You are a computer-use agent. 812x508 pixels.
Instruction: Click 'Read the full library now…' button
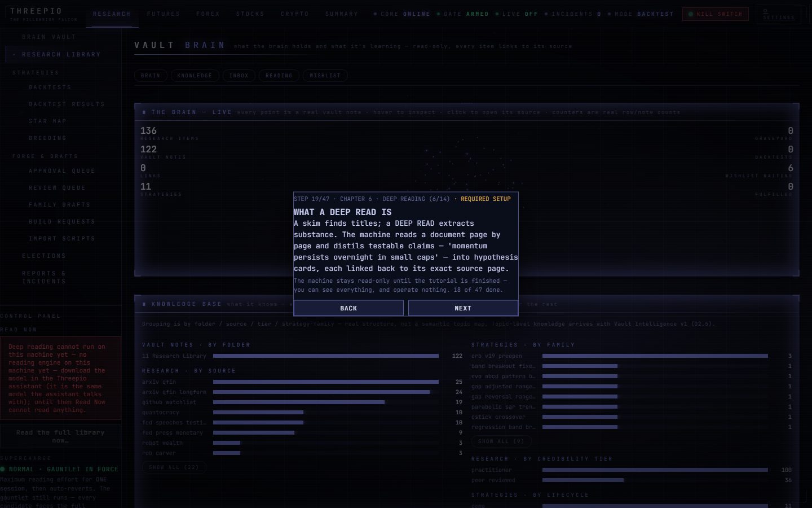[x=60, y=436]
